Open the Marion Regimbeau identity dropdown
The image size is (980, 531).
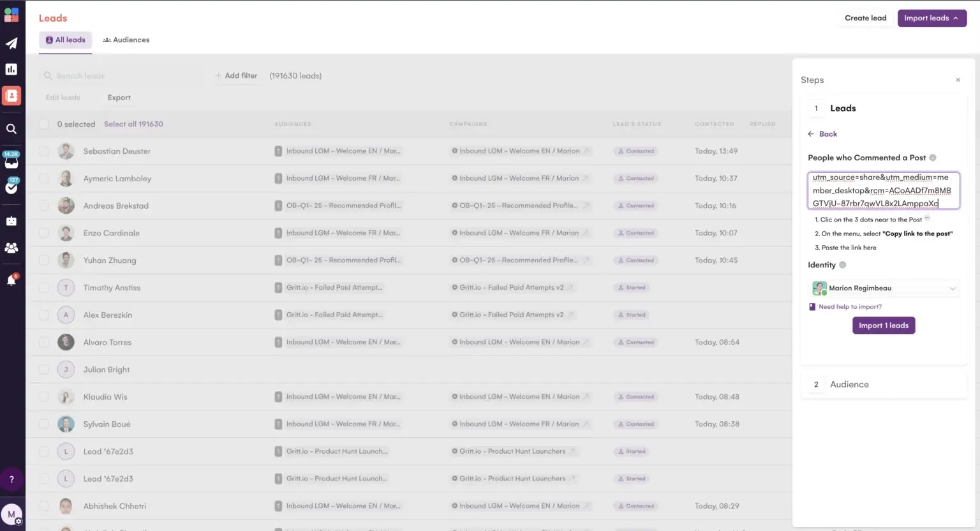click(884, 288)
